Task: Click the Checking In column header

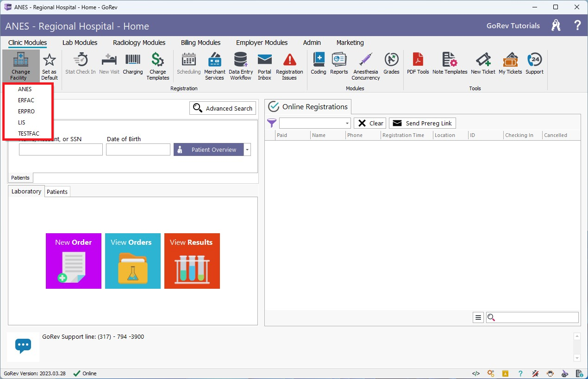Action: tap(523, 135)
